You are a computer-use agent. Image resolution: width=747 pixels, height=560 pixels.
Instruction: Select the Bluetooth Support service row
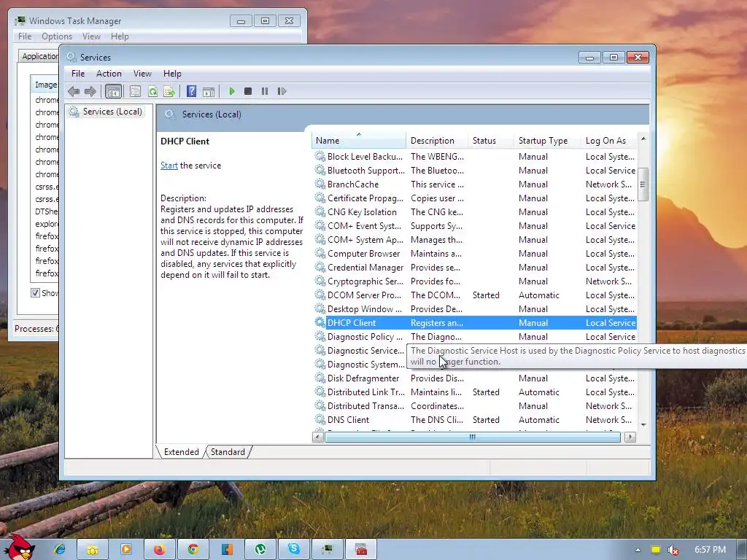coord(475,171)
